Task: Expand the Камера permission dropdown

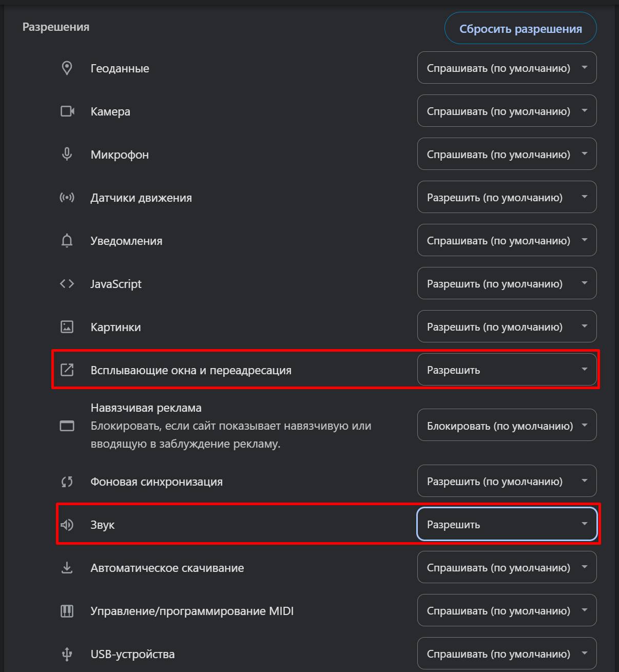Action: (x=507, y=111)
